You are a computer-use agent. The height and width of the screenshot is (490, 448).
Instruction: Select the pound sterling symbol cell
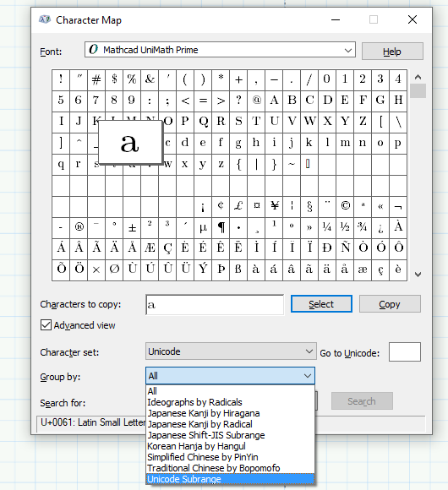tap(238, 206)
